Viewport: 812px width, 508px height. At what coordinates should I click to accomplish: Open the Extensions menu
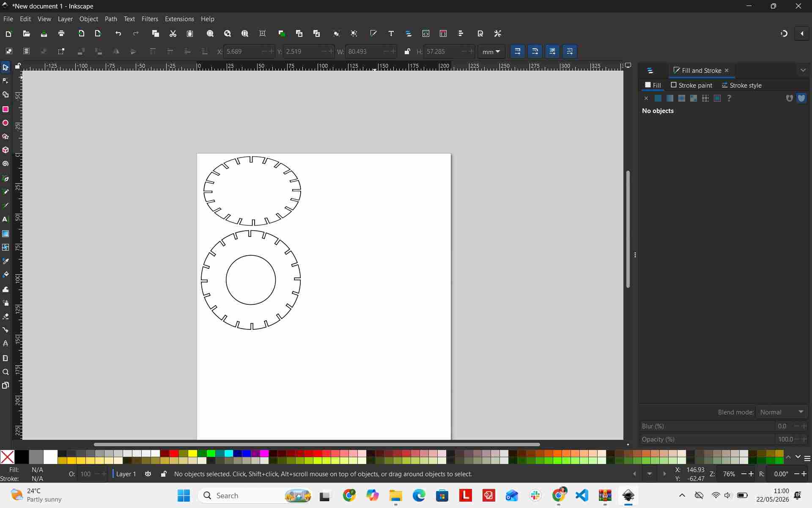[x=179, y=19]
